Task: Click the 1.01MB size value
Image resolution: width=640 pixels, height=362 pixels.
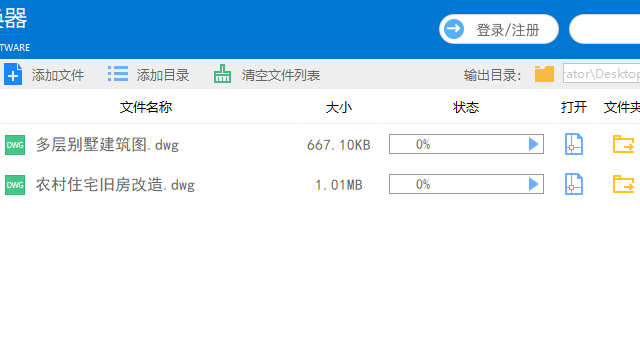Action: (339, 185)
